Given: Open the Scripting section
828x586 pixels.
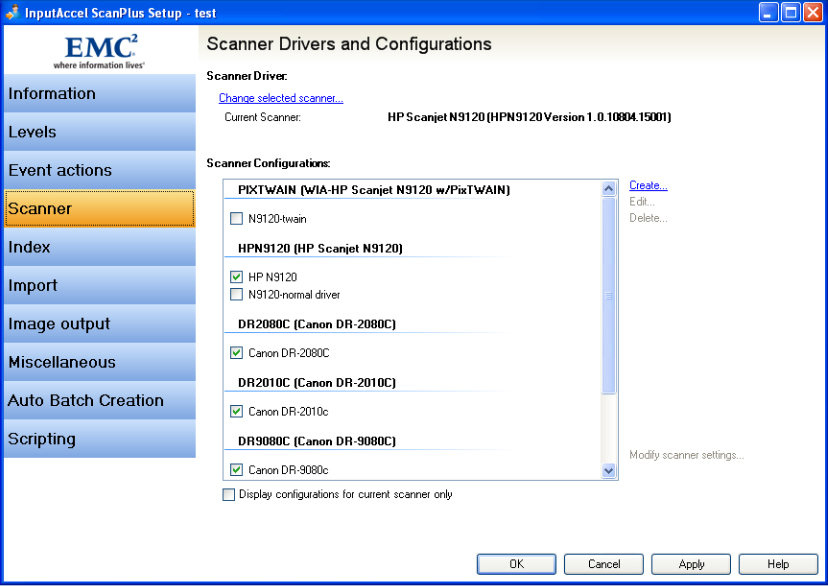Looking at the screenshot, I should (99, 439).
